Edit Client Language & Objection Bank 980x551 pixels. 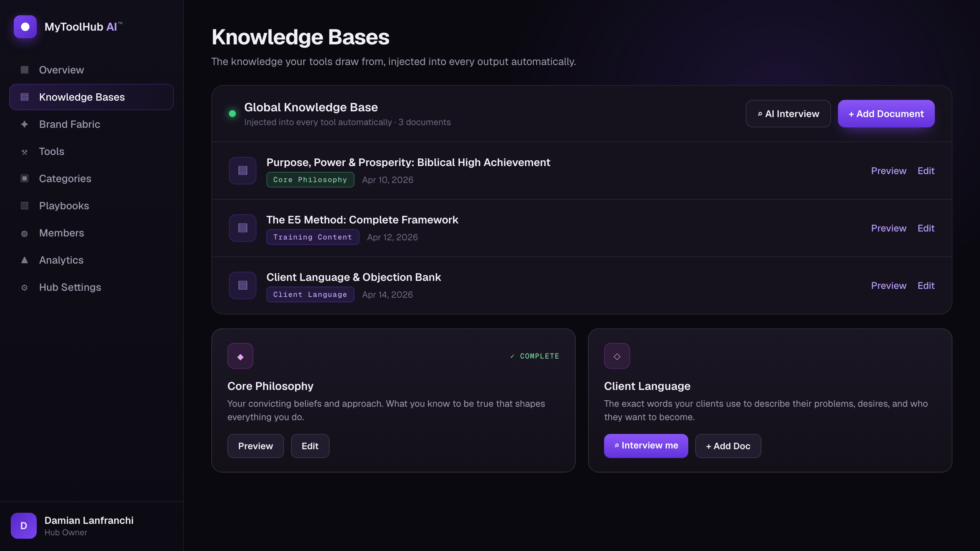pos(926,285)
